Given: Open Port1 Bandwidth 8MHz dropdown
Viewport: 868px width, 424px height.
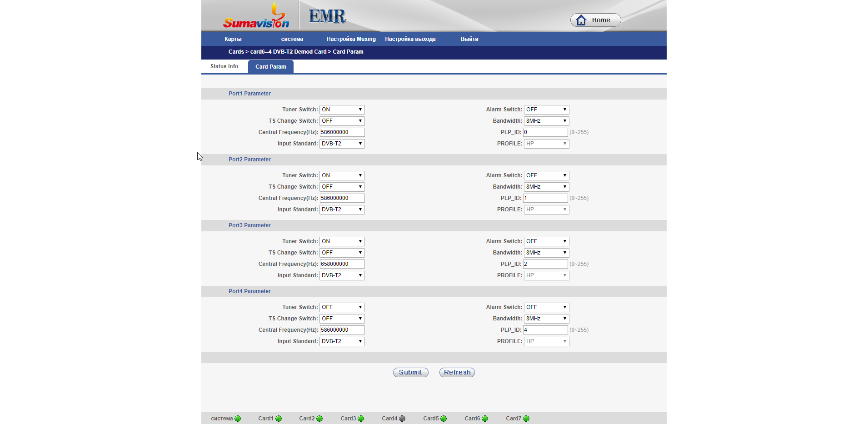Looking at the screenshot, I should click(547, 121).
